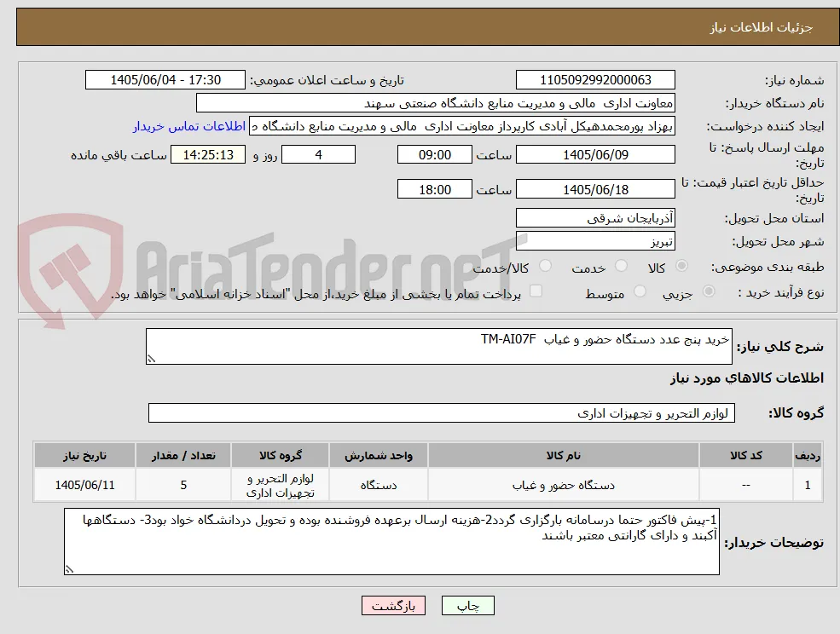Click the کد کالا cell showing --
The image size is (840, 634).
coord(745,485)
